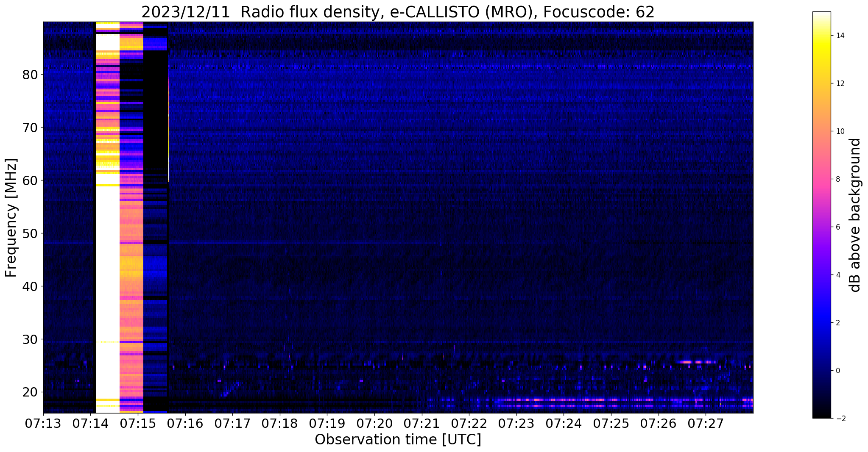This screenshot has width=868, height=452.
Task: Click the colorbar tick label 4
Action: point(837,275)
